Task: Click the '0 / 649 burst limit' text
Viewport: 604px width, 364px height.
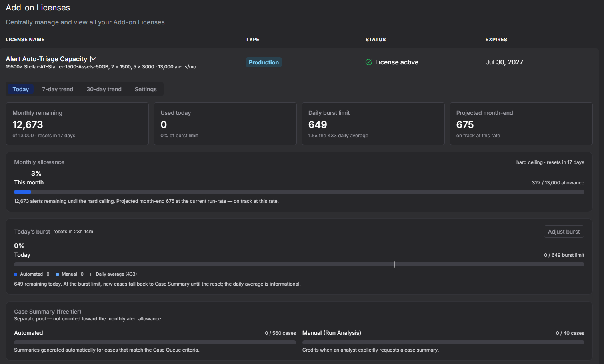Action: pyautogui.click(x=564, y=255)
